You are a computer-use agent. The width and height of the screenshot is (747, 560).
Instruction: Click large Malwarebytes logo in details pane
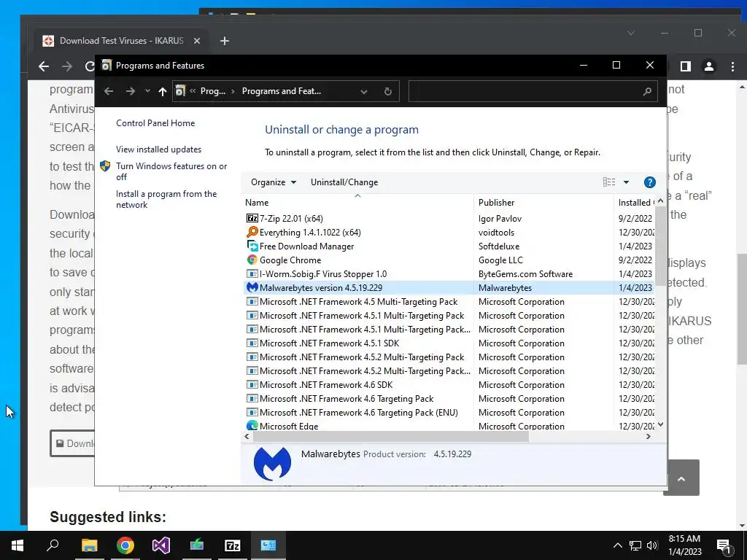click(x=272, y=464)
